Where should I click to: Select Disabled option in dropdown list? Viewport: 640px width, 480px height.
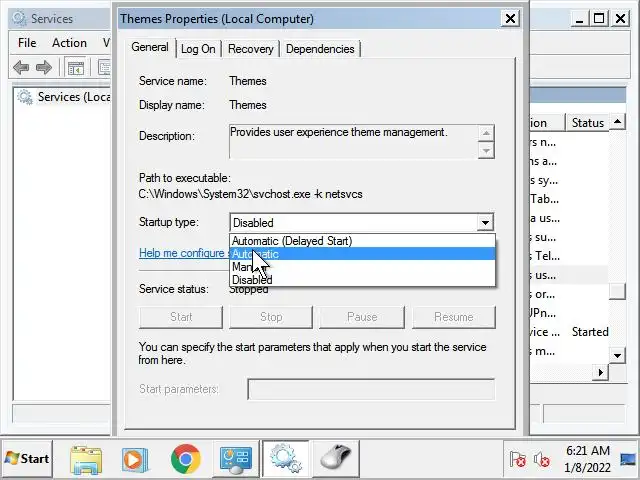coord(362,280)
